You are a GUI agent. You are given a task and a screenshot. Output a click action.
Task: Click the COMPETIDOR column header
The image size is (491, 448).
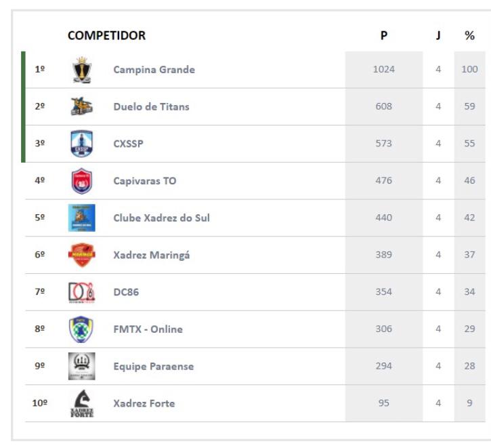(107, 35)
